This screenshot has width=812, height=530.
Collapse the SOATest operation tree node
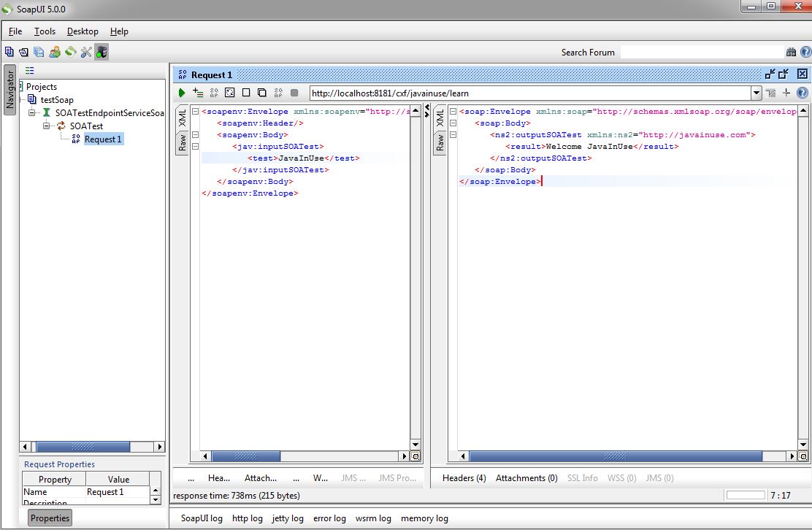click(46, 126)
